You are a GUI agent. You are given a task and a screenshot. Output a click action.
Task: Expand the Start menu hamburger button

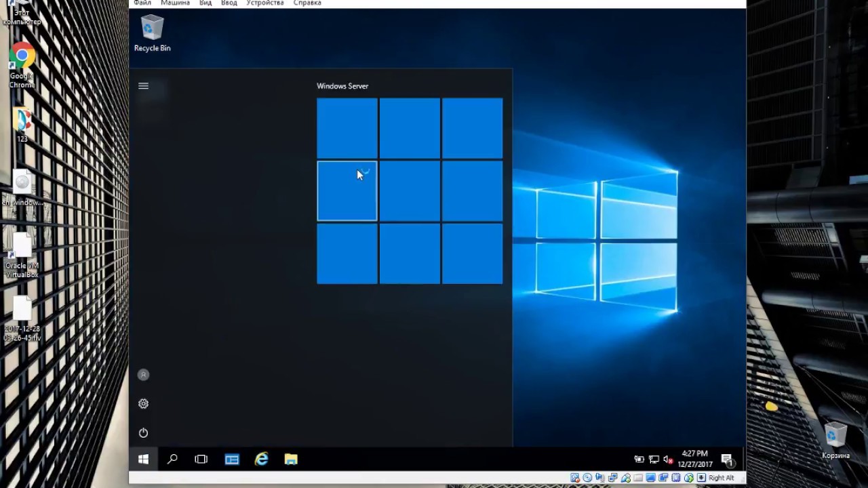click(143, 86)
